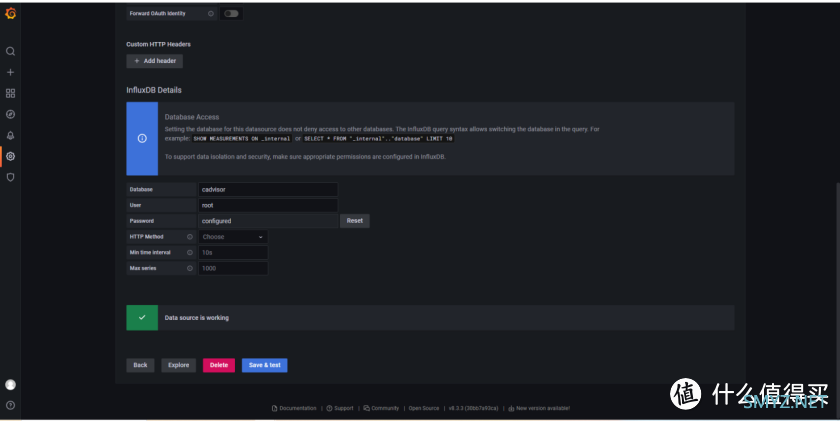Viewport: 840px width, 421px height.
Task: Show info tooltip for Min time interval
Action: (190, 252)
